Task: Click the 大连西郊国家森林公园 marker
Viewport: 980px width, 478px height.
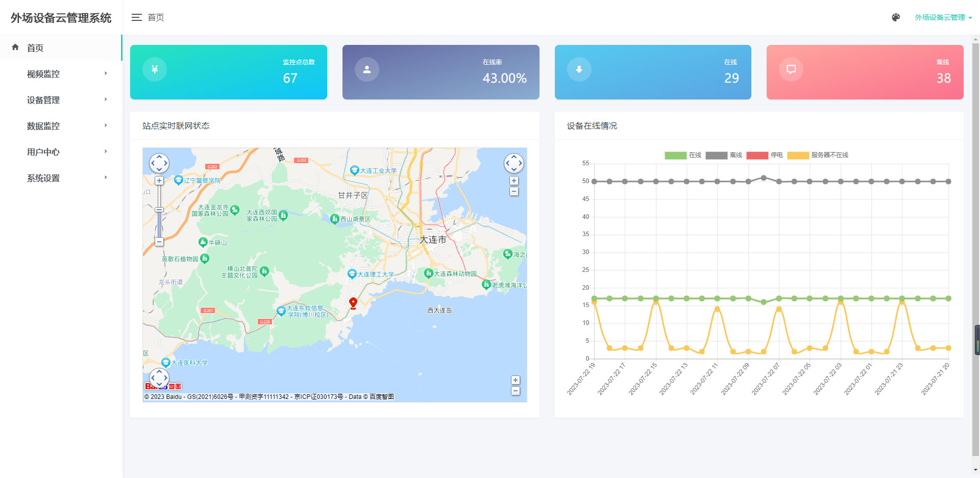Action: coord(283,215)
